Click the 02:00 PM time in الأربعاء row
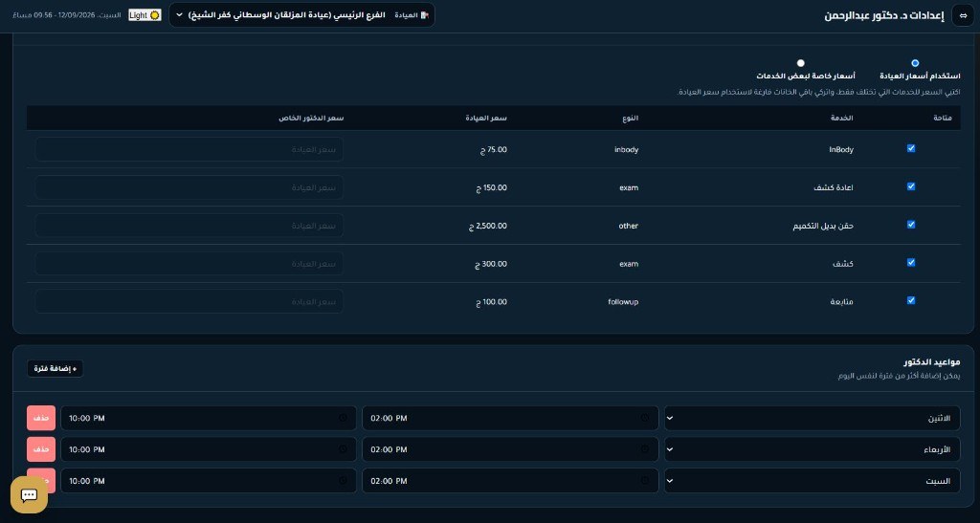Screen dimensions: 980x523 pos(389,449)
